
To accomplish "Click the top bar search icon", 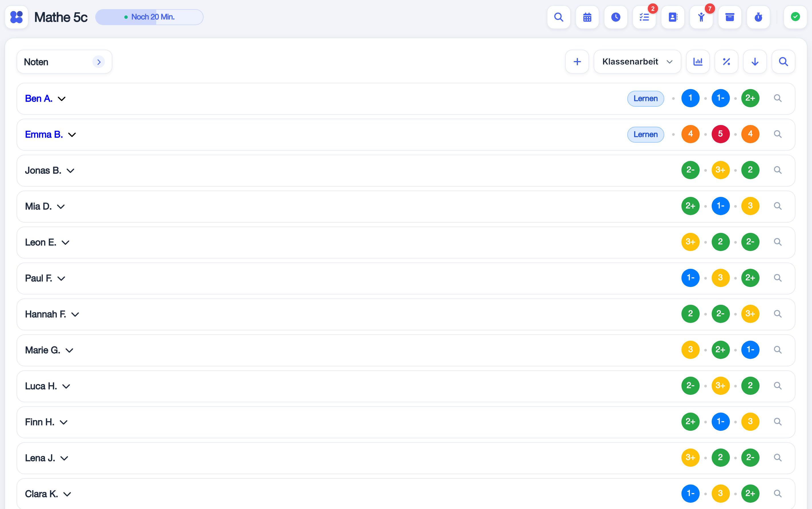I will pos(558,17).
